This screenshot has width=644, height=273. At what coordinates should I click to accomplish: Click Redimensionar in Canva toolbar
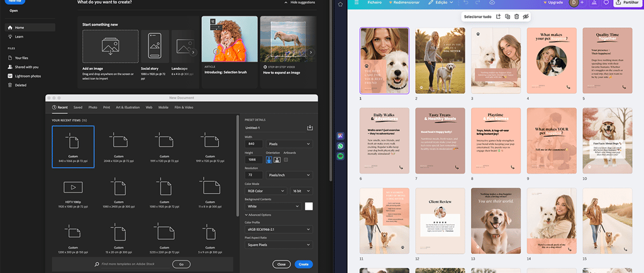(x=404, y=3)
